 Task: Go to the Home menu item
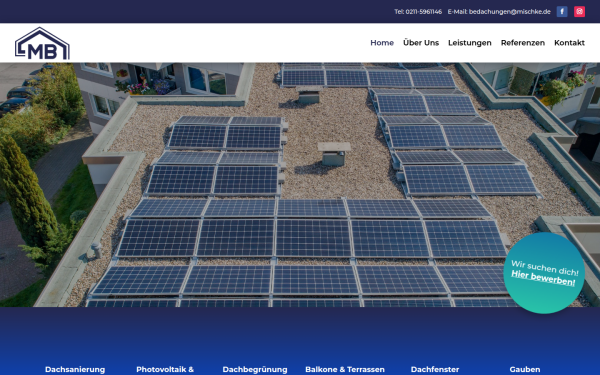382,43
